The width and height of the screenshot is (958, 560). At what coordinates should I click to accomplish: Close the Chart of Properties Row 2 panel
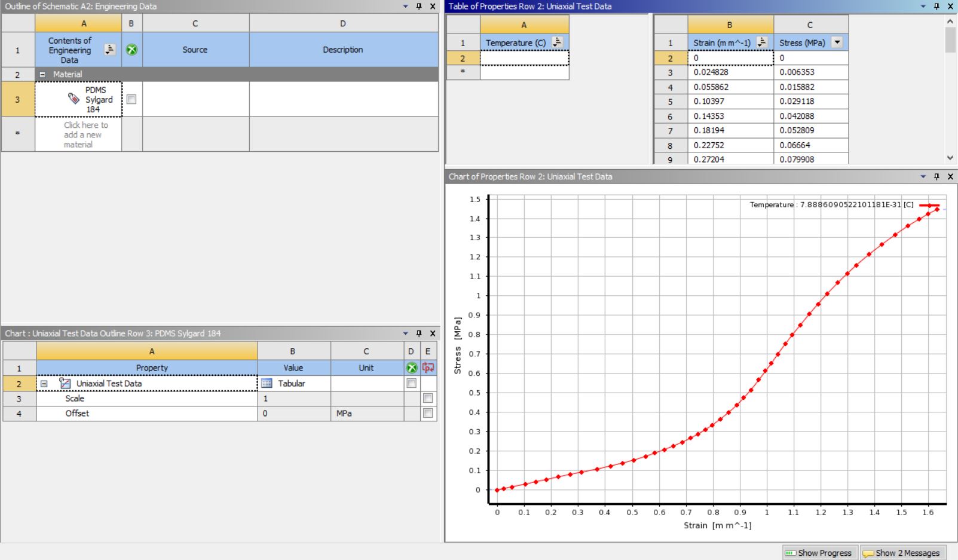pos(950,176)
